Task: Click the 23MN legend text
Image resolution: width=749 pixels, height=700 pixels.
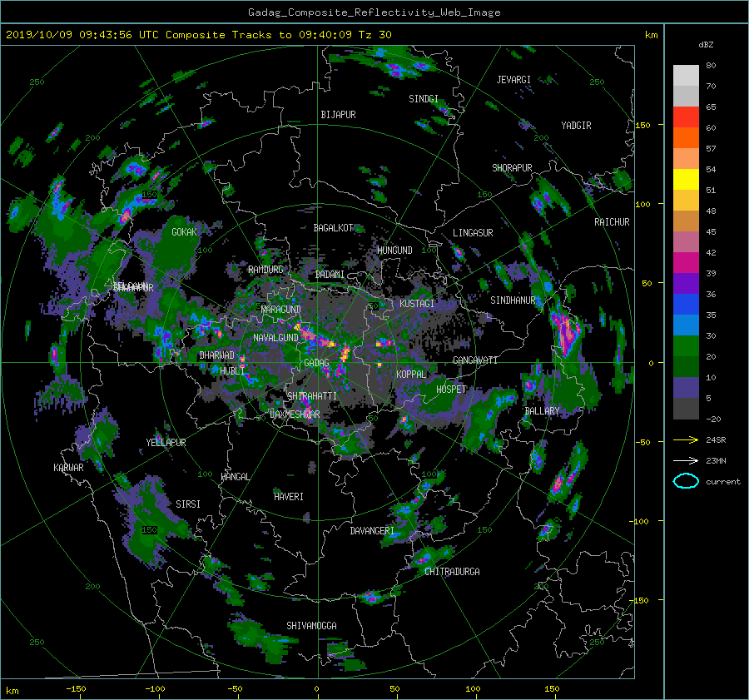Action: [716, 461]
